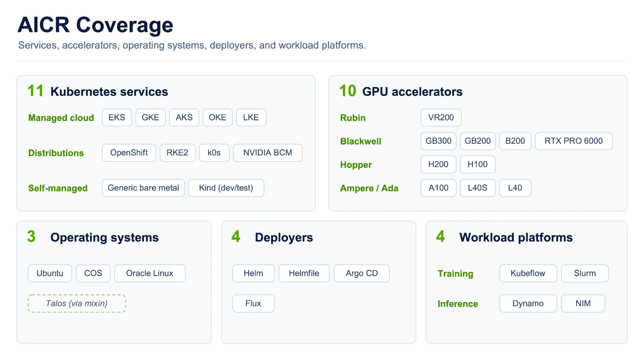Screen dimensions: 644x362
Task: Select the k0s distribution chip
Action: point(214,153)
